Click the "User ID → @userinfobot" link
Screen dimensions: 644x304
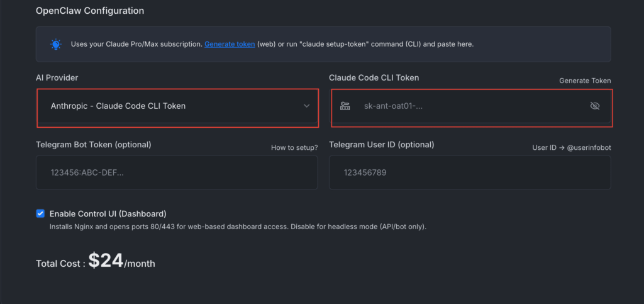(x=572, y=147)
